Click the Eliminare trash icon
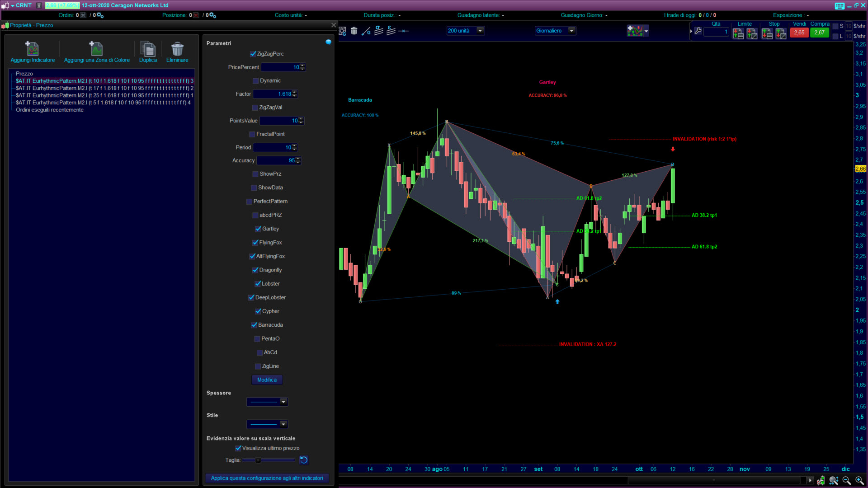868x488 pixels. (177, 48)
